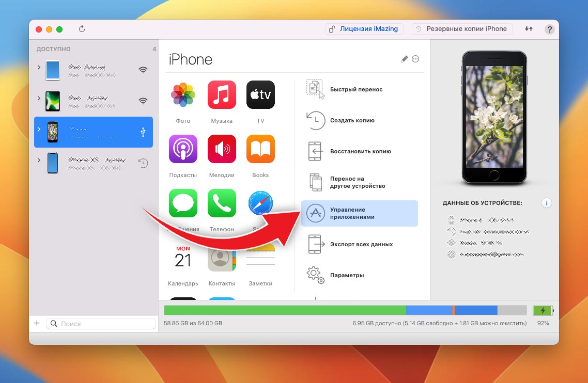Open Лицензия iMazing button
This screenshot has height=383, width=588.
click(364, 29)
